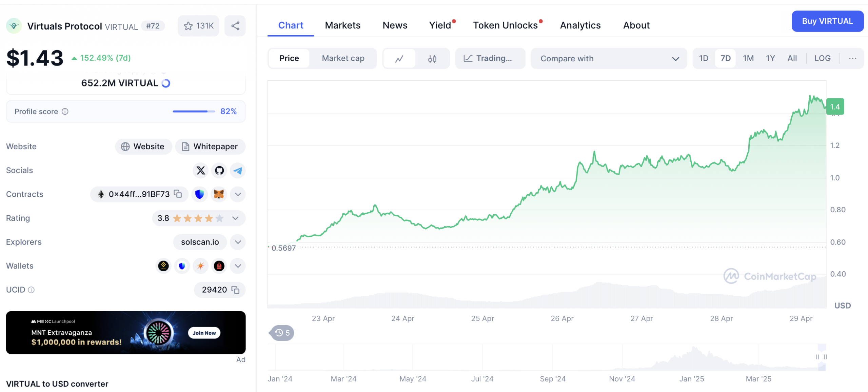The height and width of the screenshot is (392, 868).
Task: Copy the UCID 29420
Action: [x=235, y=290]
